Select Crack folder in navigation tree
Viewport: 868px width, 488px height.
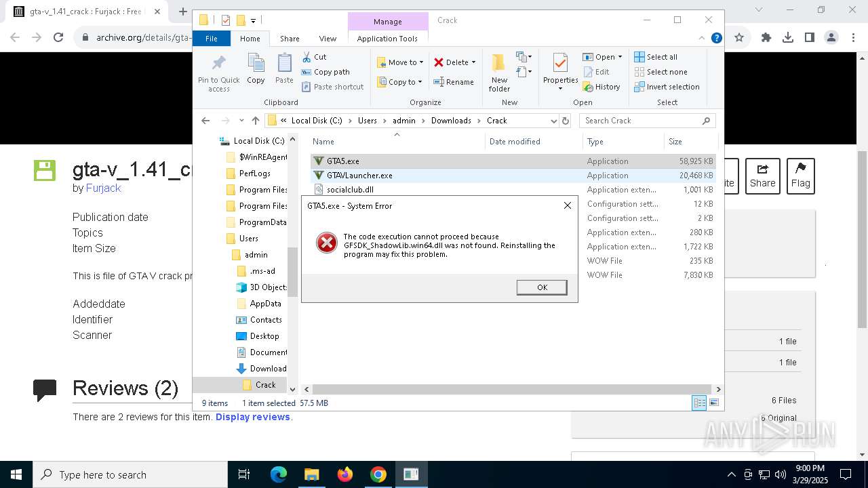265,385
